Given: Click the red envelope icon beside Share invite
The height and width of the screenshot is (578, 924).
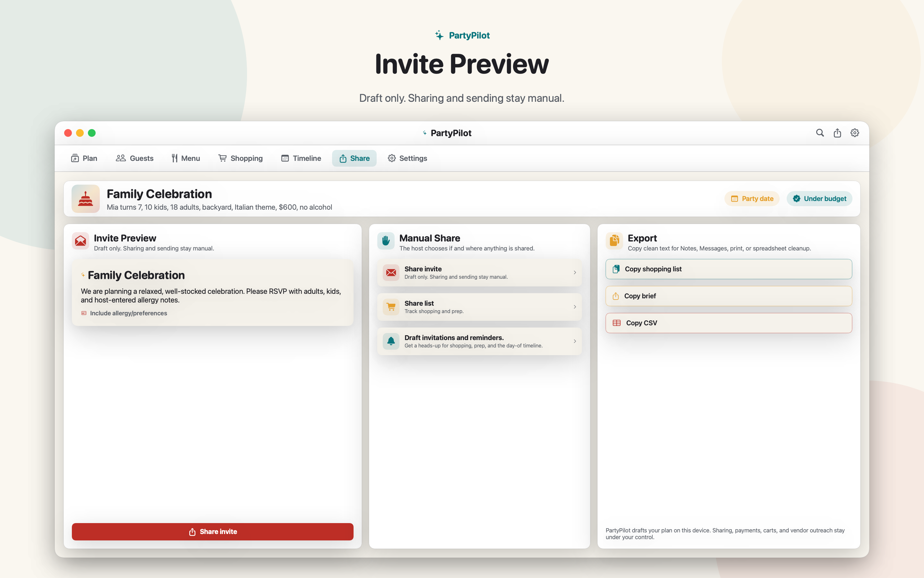Looking at the screenshot, I should point(391,273).
